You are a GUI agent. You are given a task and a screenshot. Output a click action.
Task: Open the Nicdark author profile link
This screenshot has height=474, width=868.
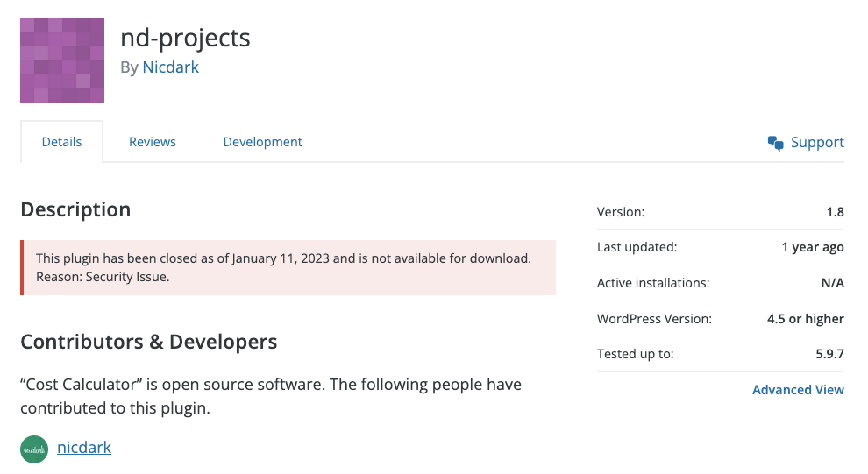tap(170, 67)
